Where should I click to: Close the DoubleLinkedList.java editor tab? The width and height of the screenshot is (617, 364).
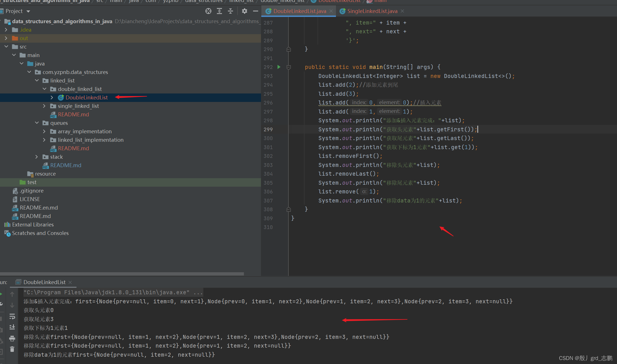click(331, 11)
